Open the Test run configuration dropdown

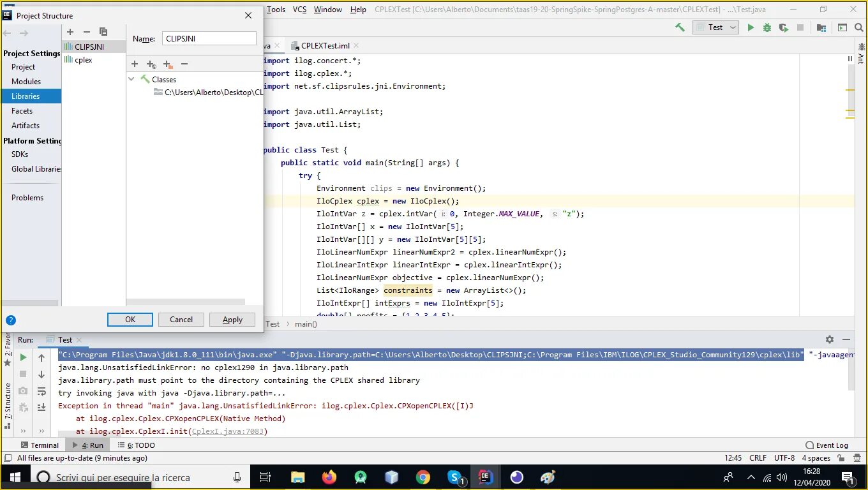(715, 27)
